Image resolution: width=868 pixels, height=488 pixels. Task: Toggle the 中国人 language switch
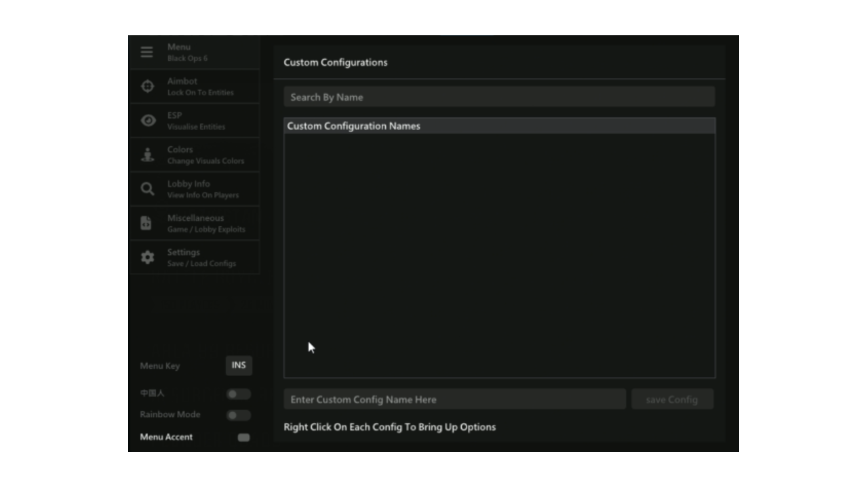[239, 394]
